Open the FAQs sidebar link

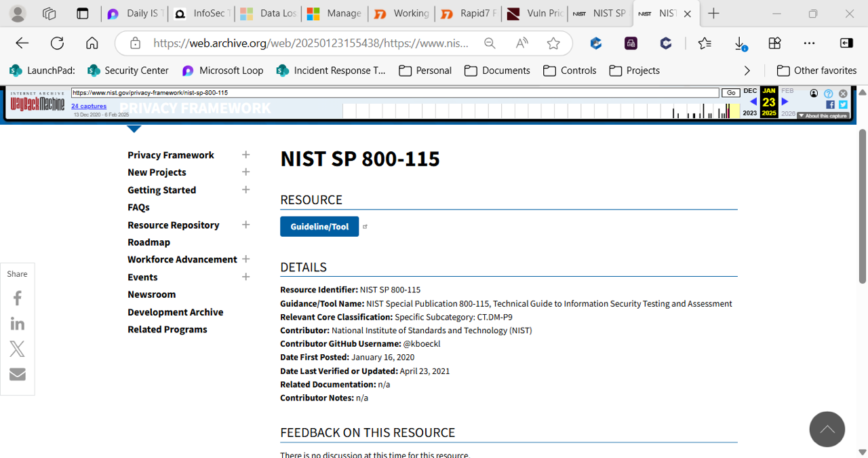pyautogui.click(x=138, y=208)
